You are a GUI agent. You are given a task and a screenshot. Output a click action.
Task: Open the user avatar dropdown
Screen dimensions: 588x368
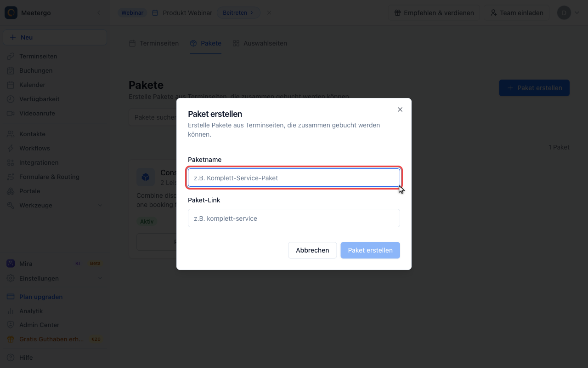pyautogui.click(x=569, y=13)
